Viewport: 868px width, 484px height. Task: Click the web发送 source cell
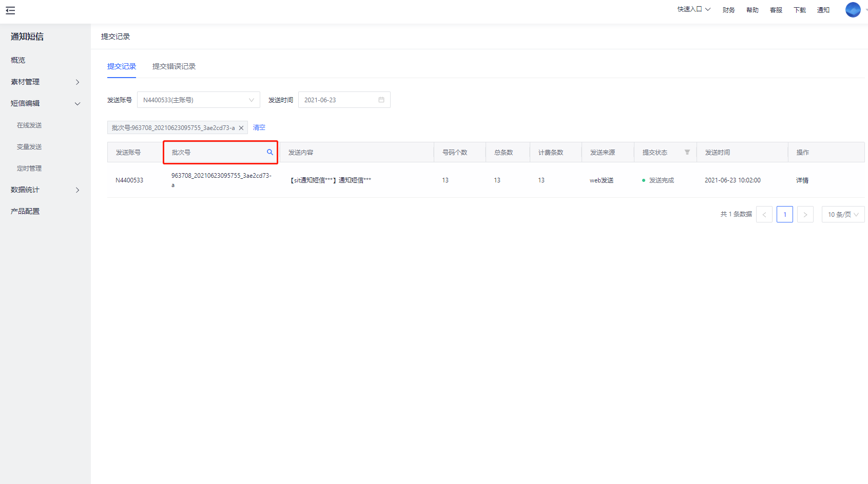[602, 180]
